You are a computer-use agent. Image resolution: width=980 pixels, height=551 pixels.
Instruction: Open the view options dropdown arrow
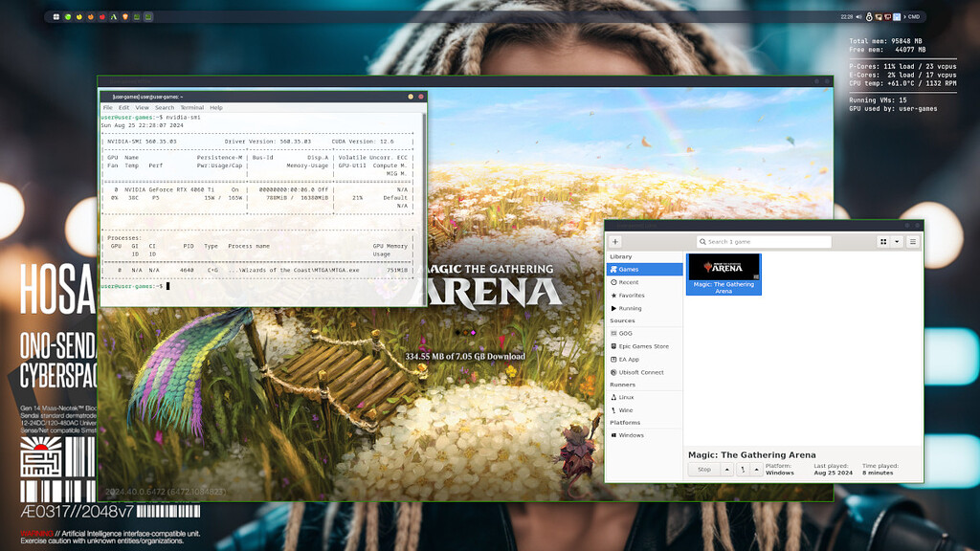pos(898,242)
